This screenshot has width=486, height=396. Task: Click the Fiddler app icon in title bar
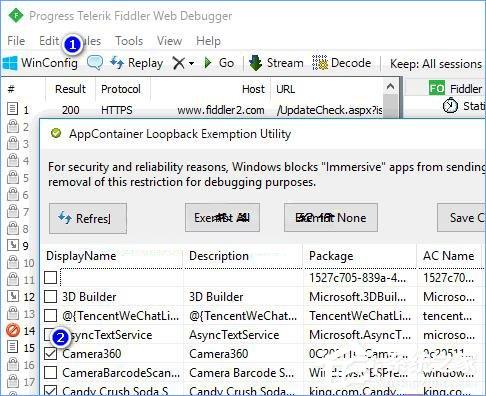tap(15, 16)
